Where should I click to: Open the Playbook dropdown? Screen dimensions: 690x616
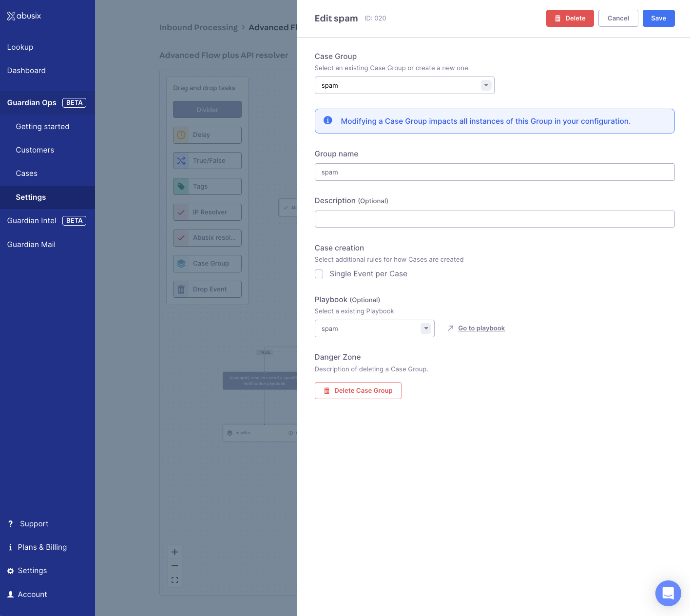(375, 328)
